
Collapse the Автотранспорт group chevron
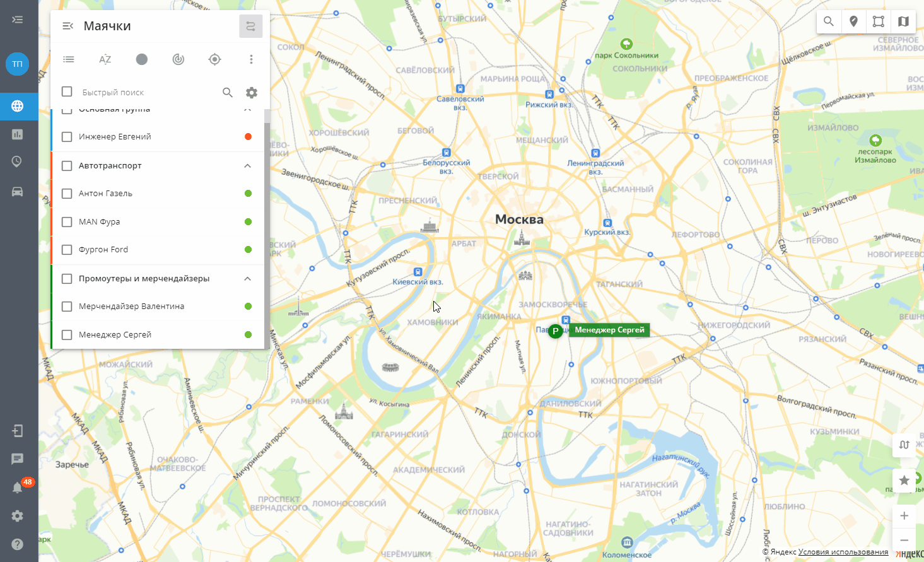(x=248, y=166)
